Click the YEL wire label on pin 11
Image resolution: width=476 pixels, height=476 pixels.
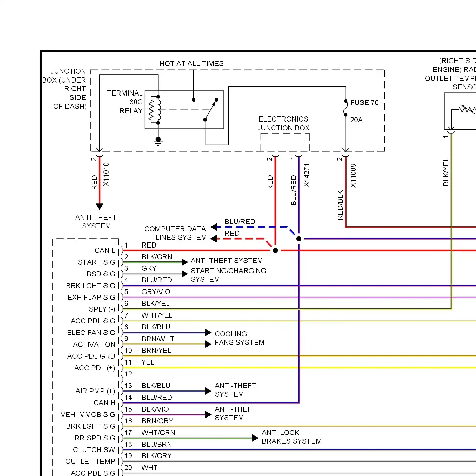click(x=148, y=362)
